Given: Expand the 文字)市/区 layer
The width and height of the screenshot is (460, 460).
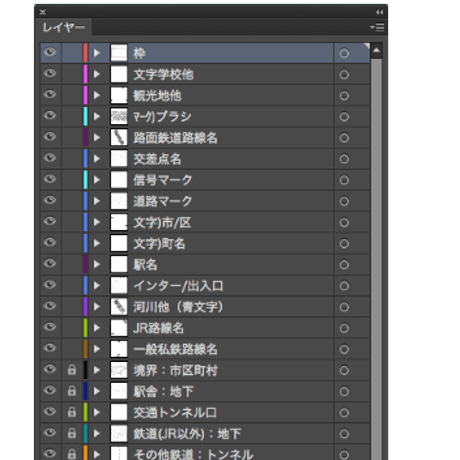Looking at the screenshot, I should coord(97,222).
